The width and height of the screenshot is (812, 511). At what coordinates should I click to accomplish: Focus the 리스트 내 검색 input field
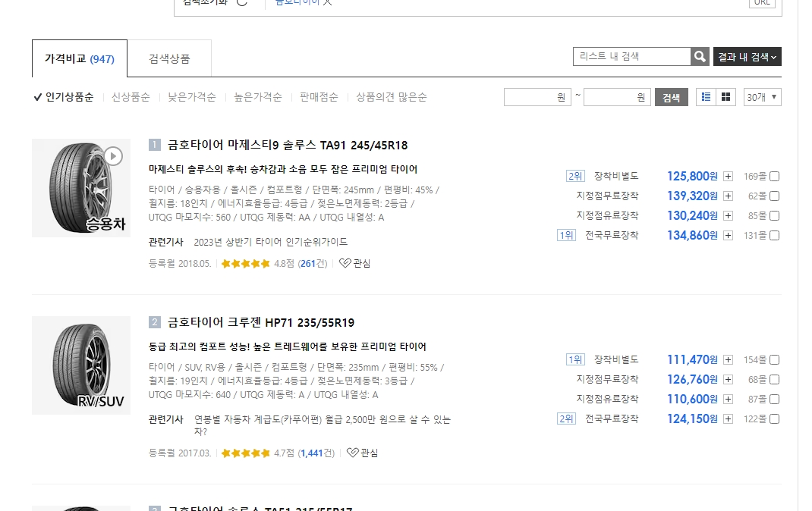pos(632,56)
